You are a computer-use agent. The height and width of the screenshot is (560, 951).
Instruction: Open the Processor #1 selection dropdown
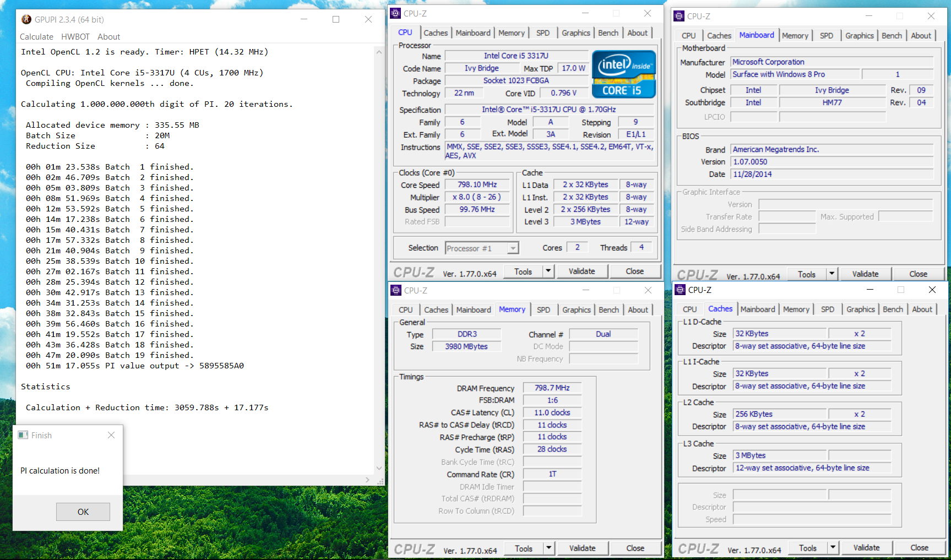(513, 248)
